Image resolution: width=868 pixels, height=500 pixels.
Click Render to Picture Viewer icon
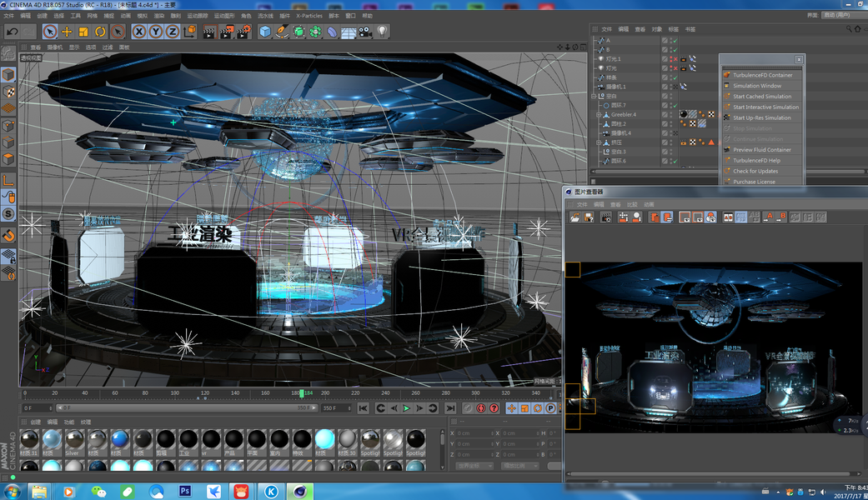coord(227,32)
